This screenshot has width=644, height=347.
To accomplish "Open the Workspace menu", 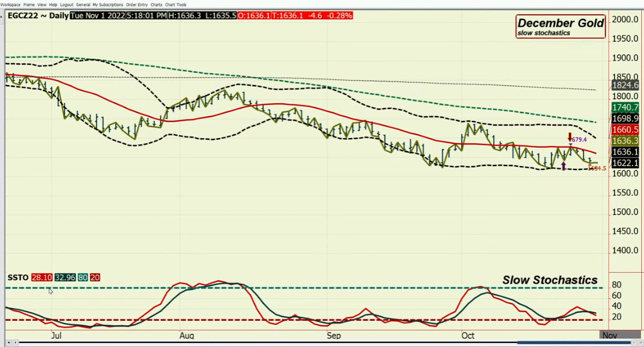I will [9, 4].
